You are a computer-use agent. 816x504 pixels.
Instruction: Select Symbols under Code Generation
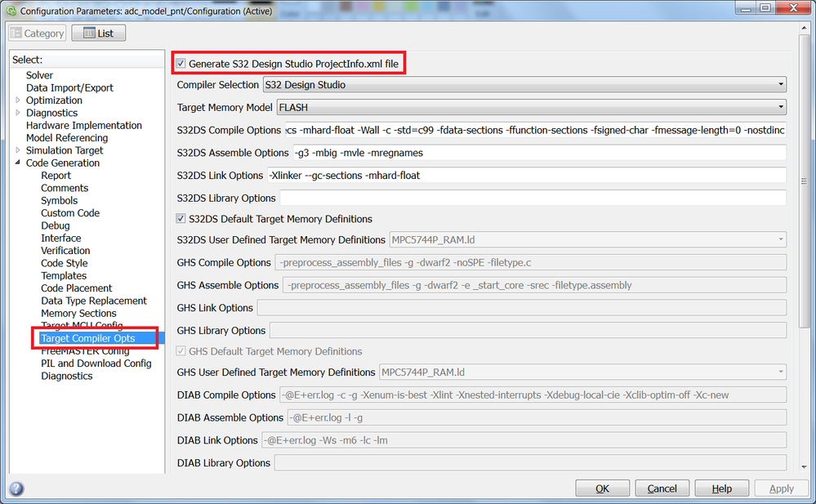point(60,200)
